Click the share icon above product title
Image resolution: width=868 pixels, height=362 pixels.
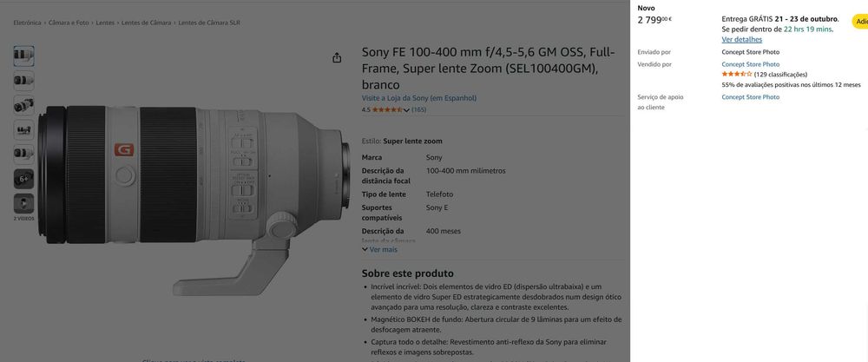337,57
